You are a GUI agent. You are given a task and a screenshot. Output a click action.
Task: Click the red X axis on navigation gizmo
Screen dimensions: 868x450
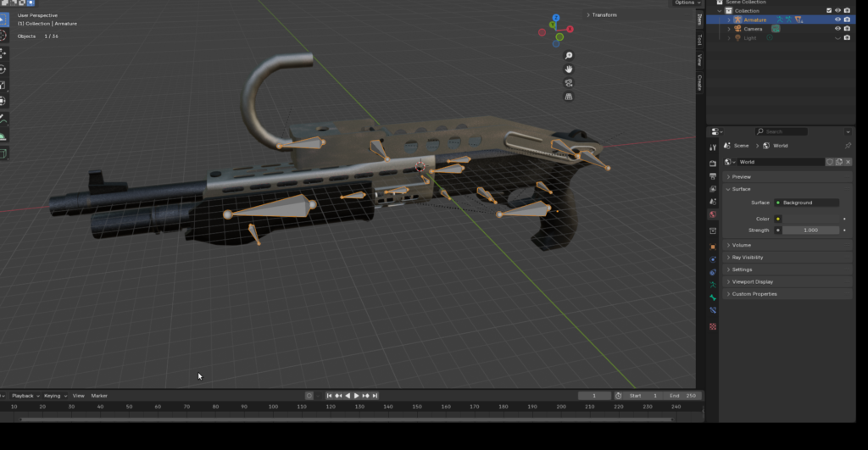(x=570, y=30)
